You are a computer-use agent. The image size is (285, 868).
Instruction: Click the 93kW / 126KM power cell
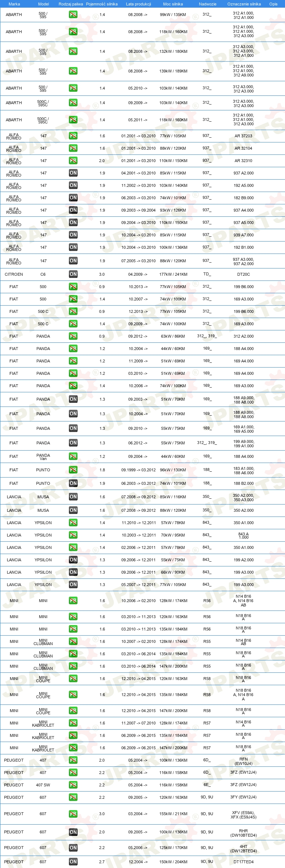(173, 210)
